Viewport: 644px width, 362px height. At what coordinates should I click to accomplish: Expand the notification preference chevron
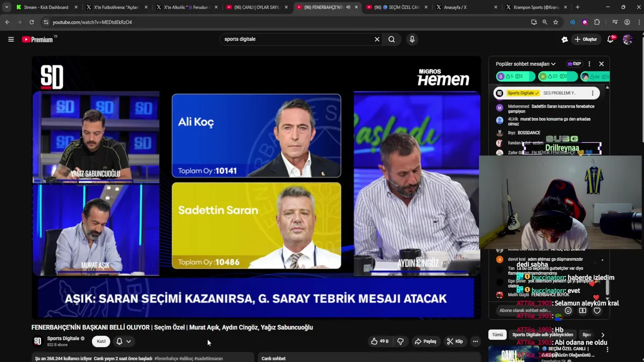point(129,341)
